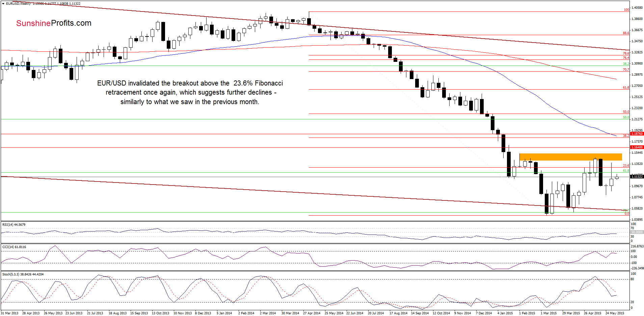Click the RSI(14) 44.5679 indicator label
Image resolution: width=644 pixels, height=316 pixels.
coord(14,224)
